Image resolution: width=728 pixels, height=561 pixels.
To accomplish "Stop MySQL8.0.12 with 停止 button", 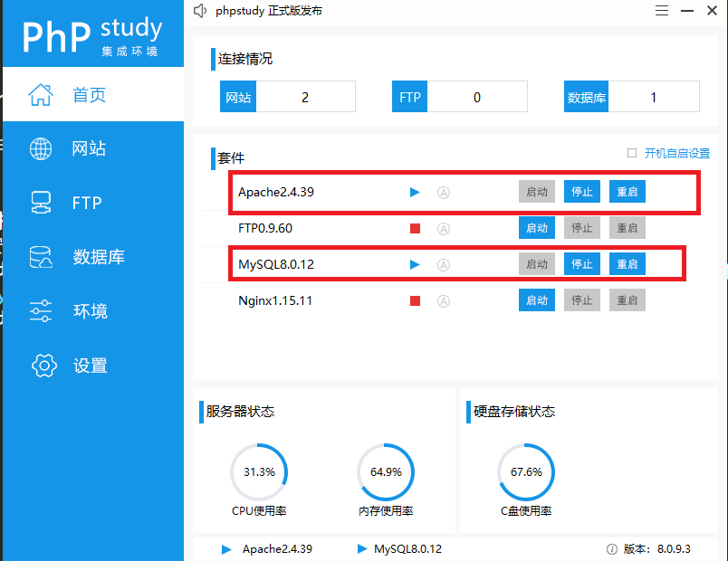I will point(581,264).
